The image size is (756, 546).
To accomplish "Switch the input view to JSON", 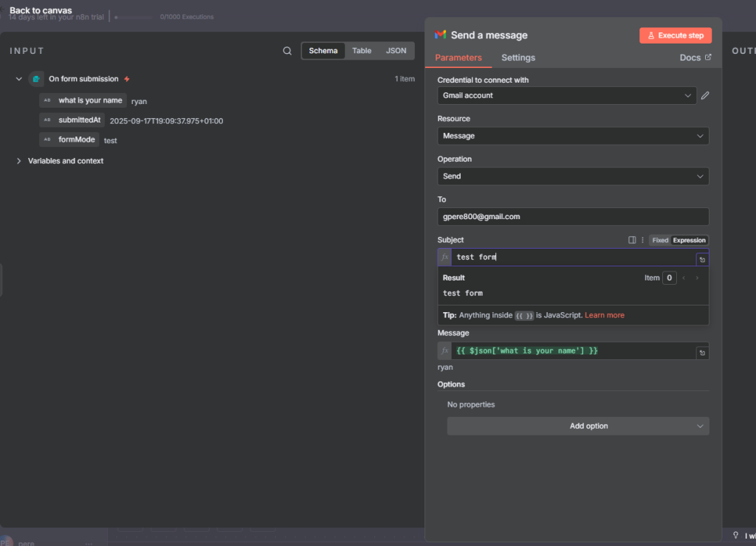I will pyautogui.click(x=396, y=51).
